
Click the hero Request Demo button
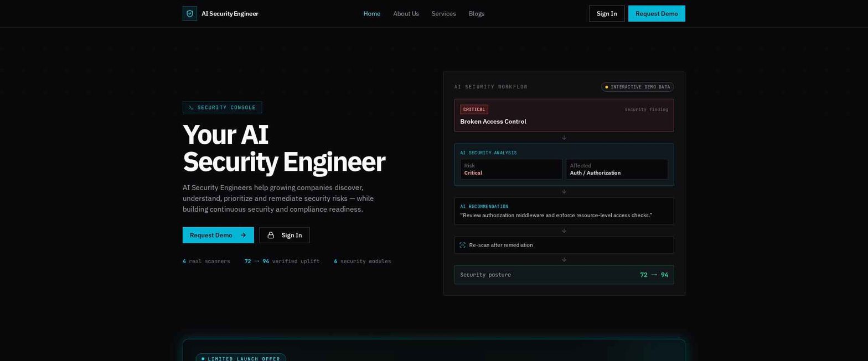point(218,235)
